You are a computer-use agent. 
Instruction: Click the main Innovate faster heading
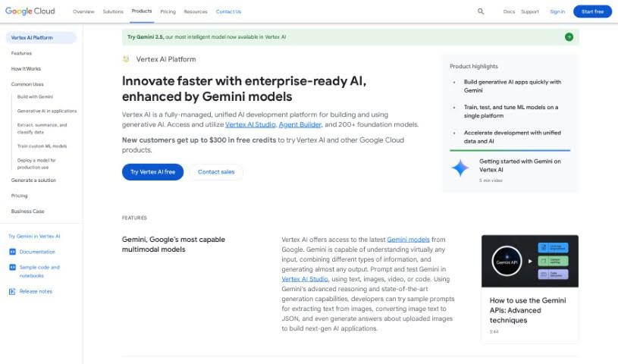pos(244,89)
